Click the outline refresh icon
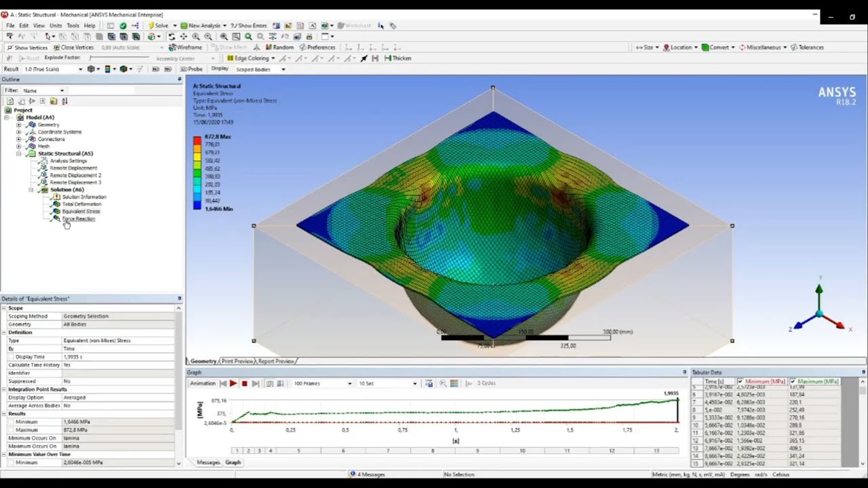 [10, 101]
